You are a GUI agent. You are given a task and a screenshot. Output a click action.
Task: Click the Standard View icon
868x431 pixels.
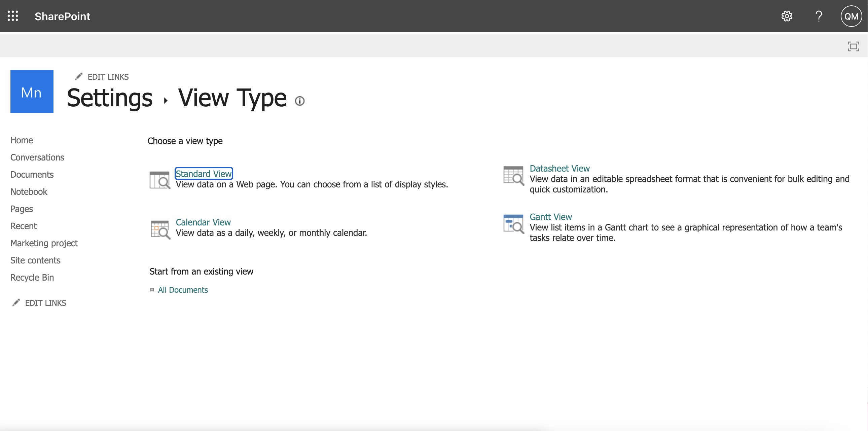click(160, 180)
